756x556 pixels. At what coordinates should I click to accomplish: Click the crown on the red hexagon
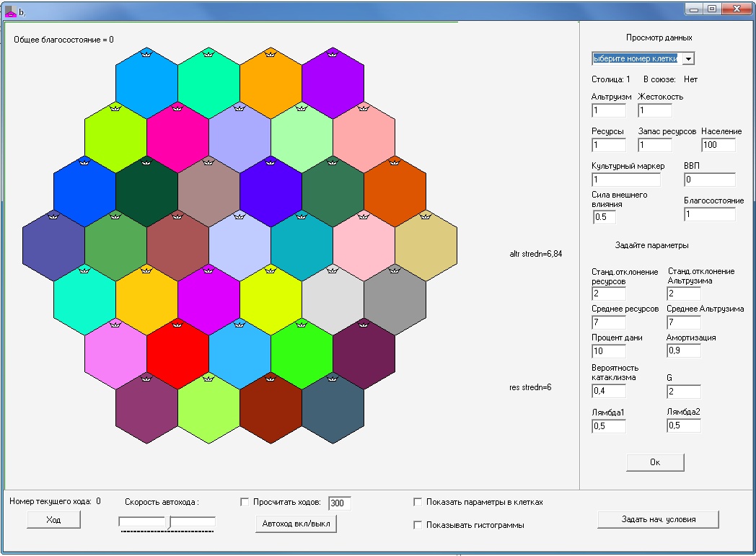pos(177,325)
